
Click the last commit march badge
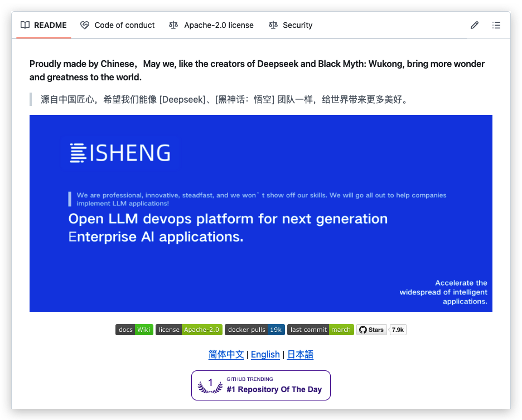[x=320, y=330]
